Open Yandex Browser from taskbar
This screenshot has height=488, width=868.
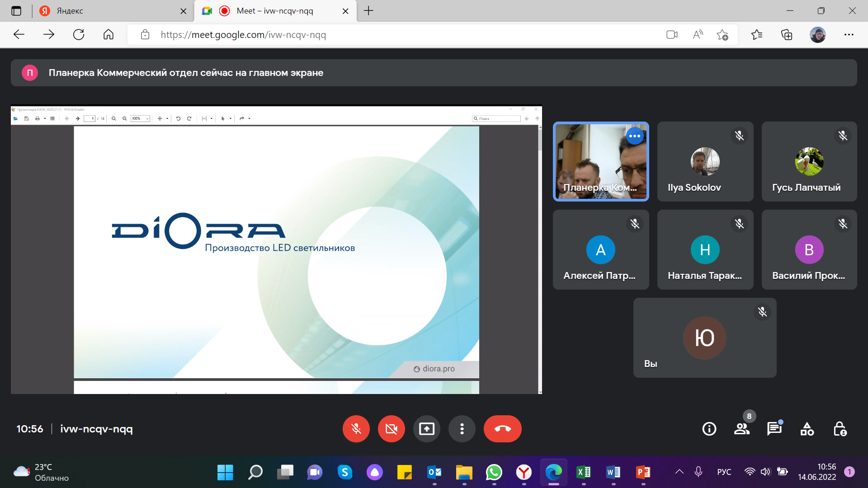tap(524, 473)
